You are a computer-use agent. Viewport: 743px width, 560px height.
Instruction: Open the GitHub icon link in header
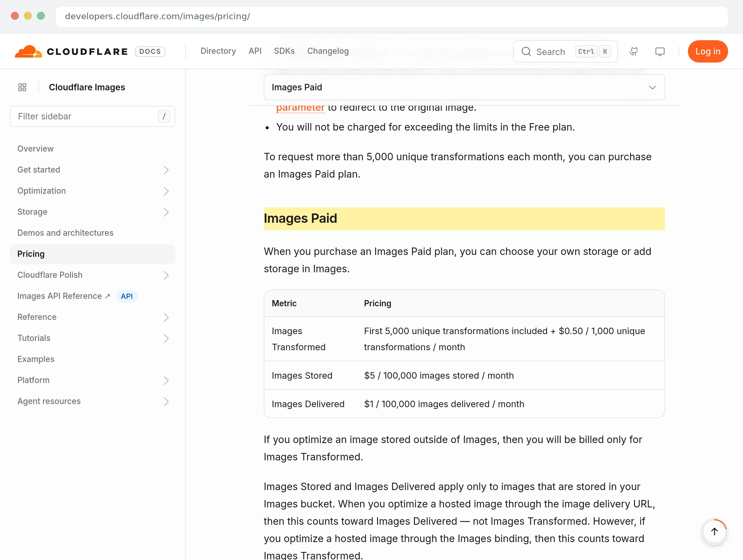633,51
